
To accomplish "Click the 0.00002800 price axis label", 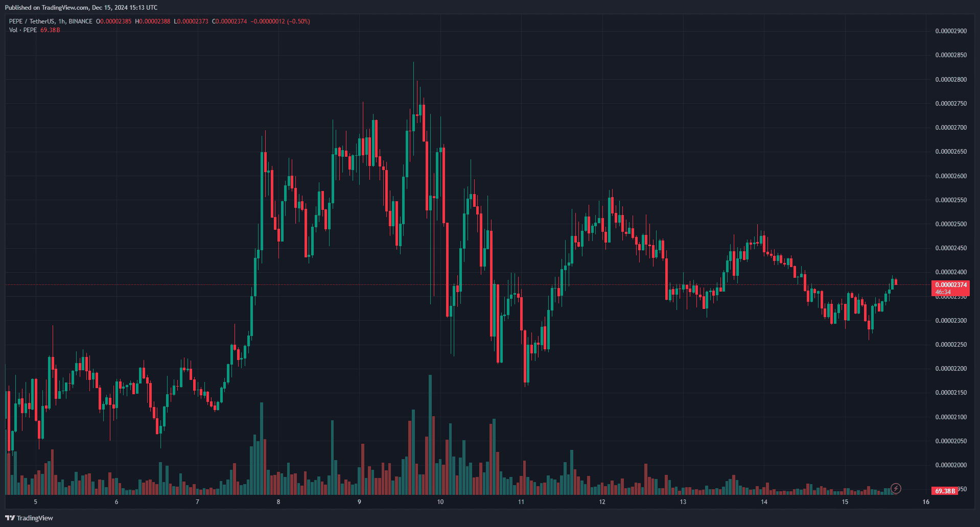I will click(951, 80).
